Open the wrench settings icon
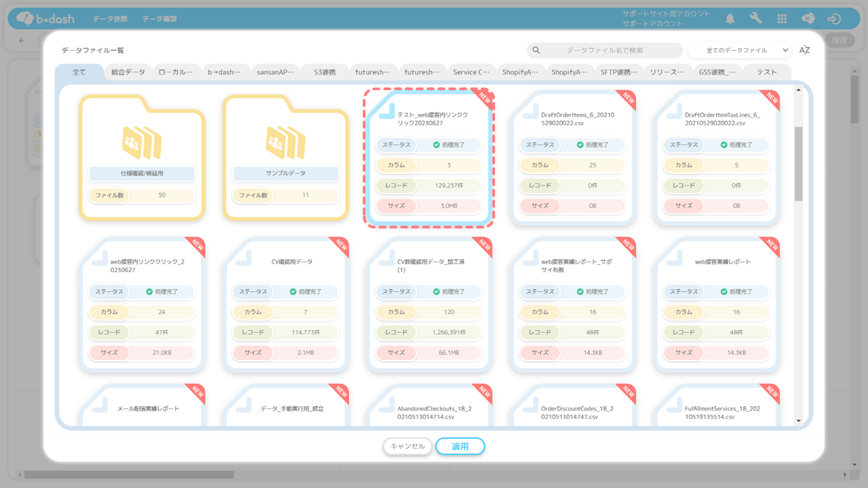The width and height of the screenshot is (868, 488). click(x=756, y=19)
